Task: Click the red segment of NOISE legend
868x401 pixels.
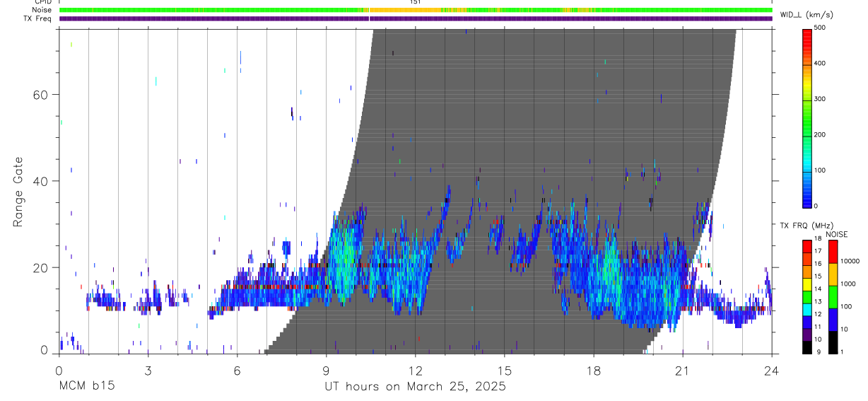Action: (x=833, y=252)
